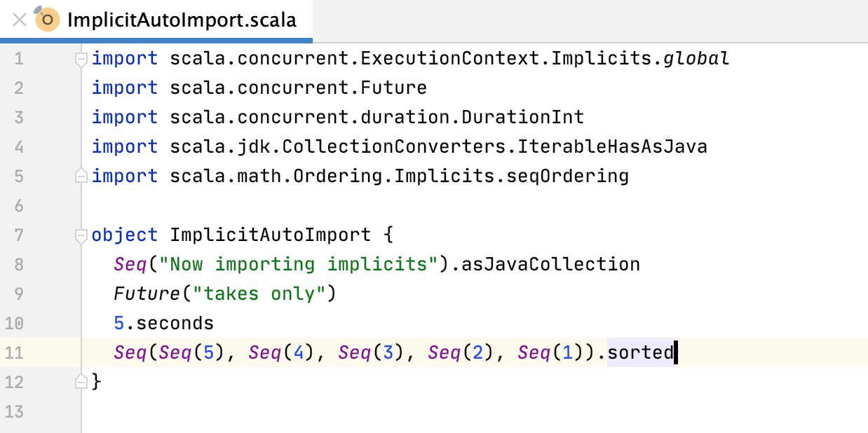Click the string Now importing implicits

[x=294, y=264]
